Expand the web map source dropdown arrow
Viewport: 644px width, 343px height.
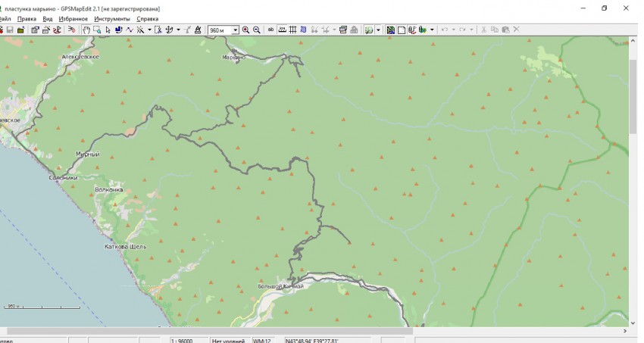(379, 30)
